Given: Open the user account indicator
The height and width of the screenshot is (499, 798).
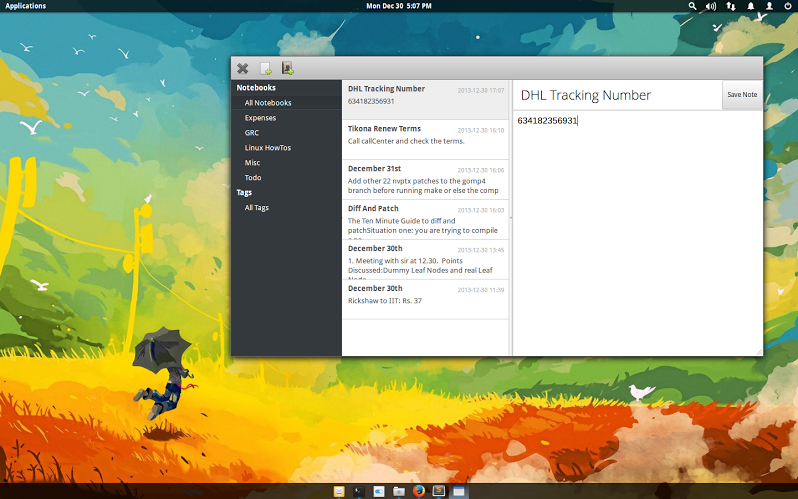Looking at the screenshot, I should [x=770, y=6].
